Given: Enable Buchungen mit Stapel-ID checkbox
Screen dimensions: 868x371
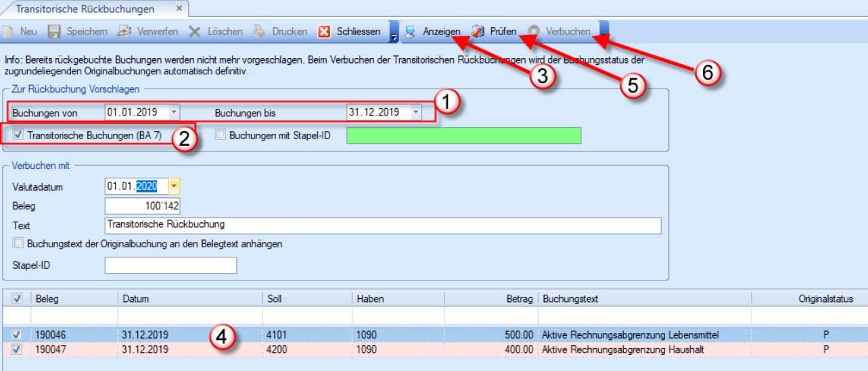Looking at the screenshot, I should tap(220, 135).
